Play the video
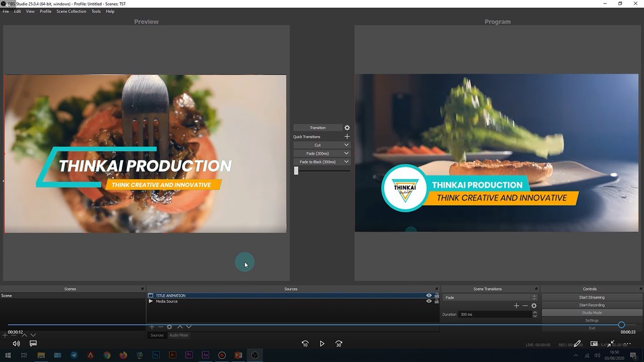The width and height of the screenshot is (644, 362). coord(322,344)
